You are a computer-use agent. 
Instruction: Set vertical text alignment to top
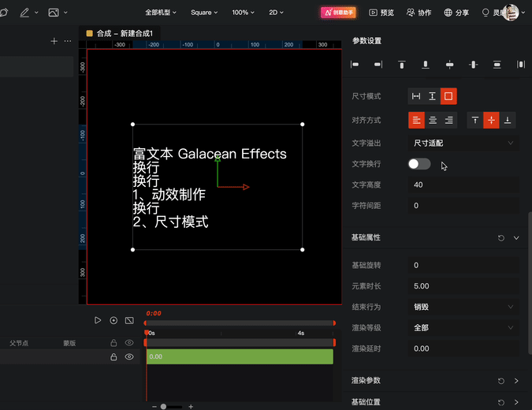tap(475, 120)
